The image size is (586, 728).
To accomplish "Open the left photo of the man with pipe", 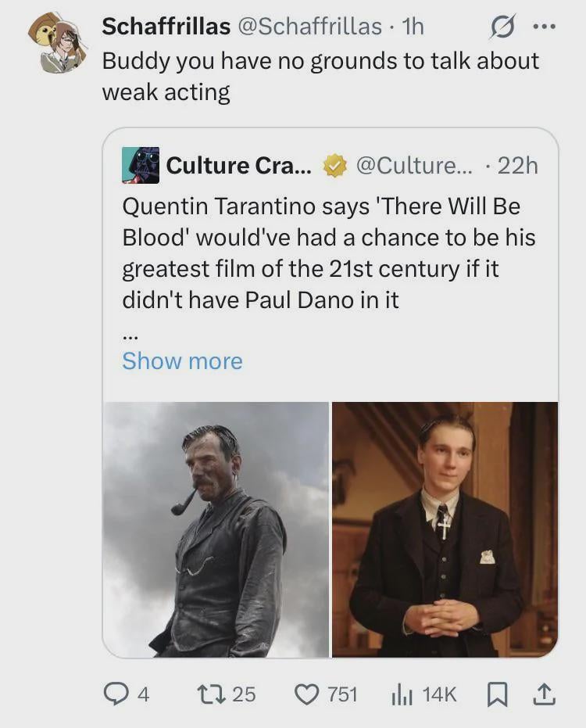I will (216, 529).
